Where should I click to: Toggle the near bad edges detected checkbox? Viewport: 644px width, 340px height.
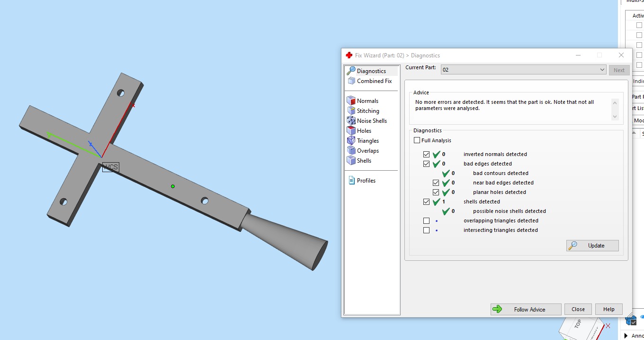tap(436, 183)
